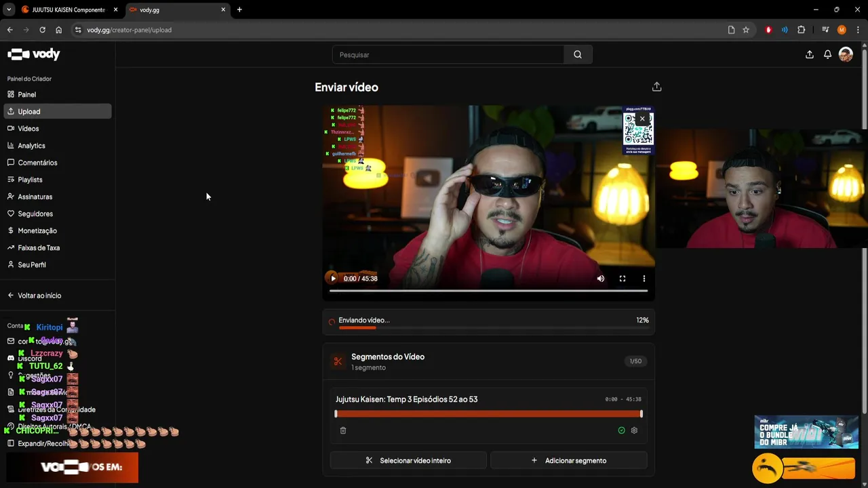
Task: Click the 1/50 segment counter badge
Action: [635, 361]
